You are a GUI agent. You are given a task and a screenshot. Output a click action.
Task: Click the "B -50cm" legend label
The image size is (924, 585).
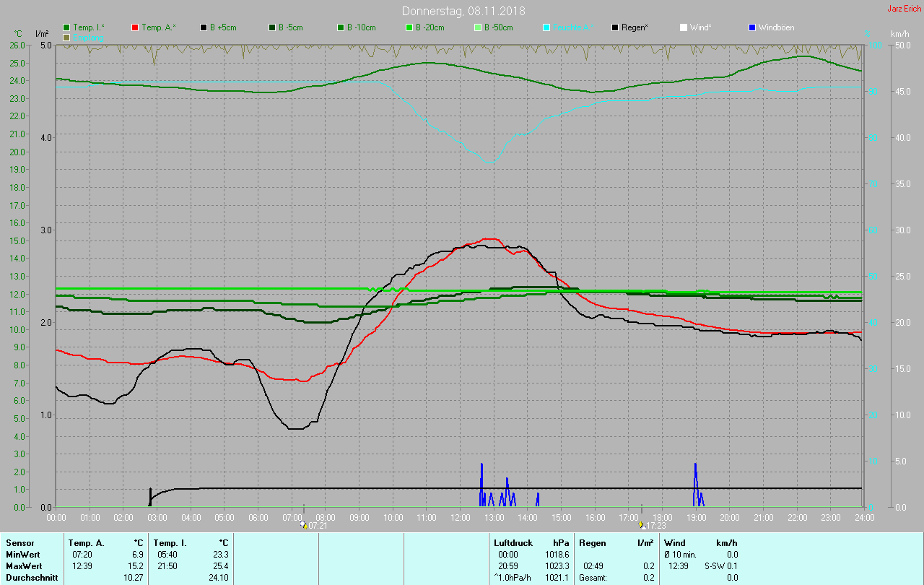pos(499,27)
